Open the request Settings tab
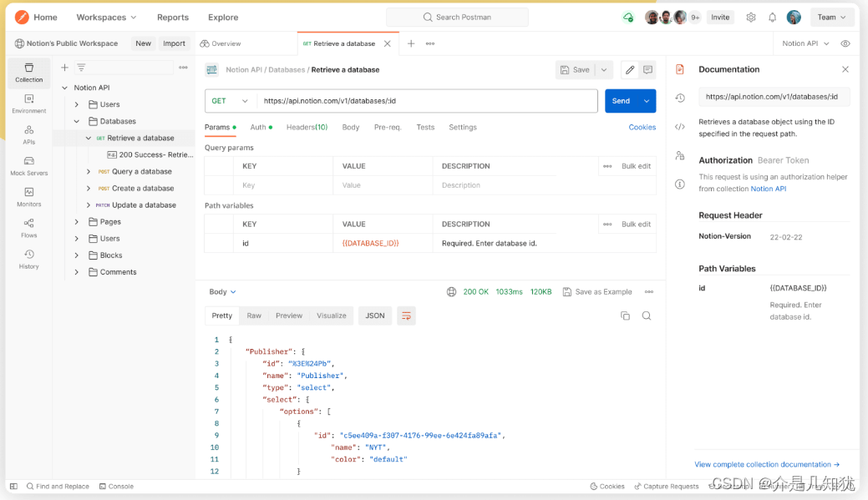The image size is (868, 500). coord(462,127)
